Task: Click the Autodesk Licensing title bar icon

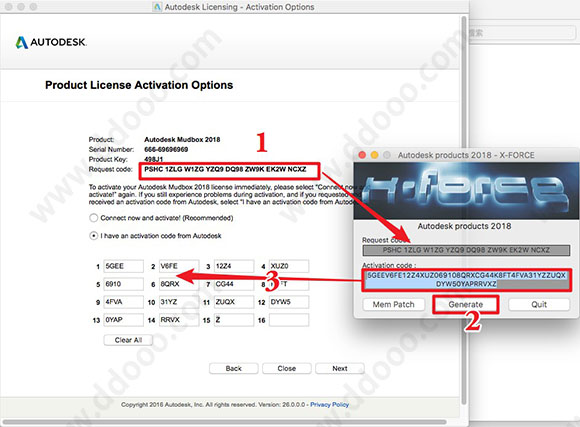Action: point(157,7)
